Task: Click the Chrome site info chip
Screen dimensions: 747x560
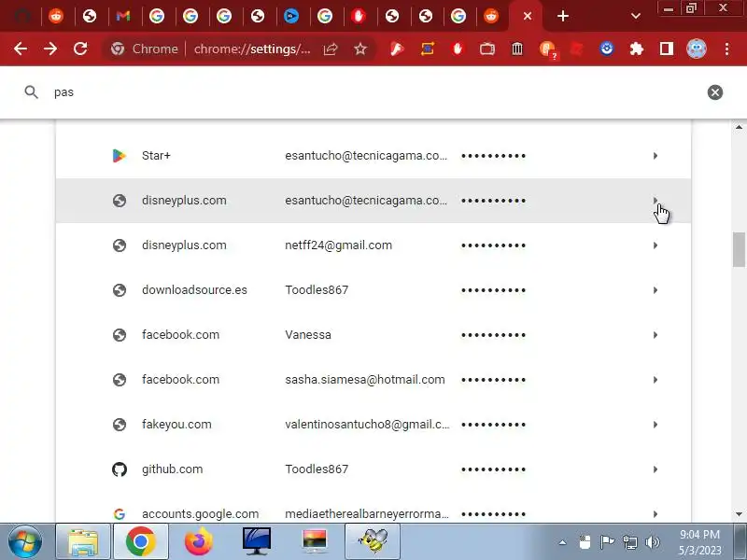Action: [145, 49]
